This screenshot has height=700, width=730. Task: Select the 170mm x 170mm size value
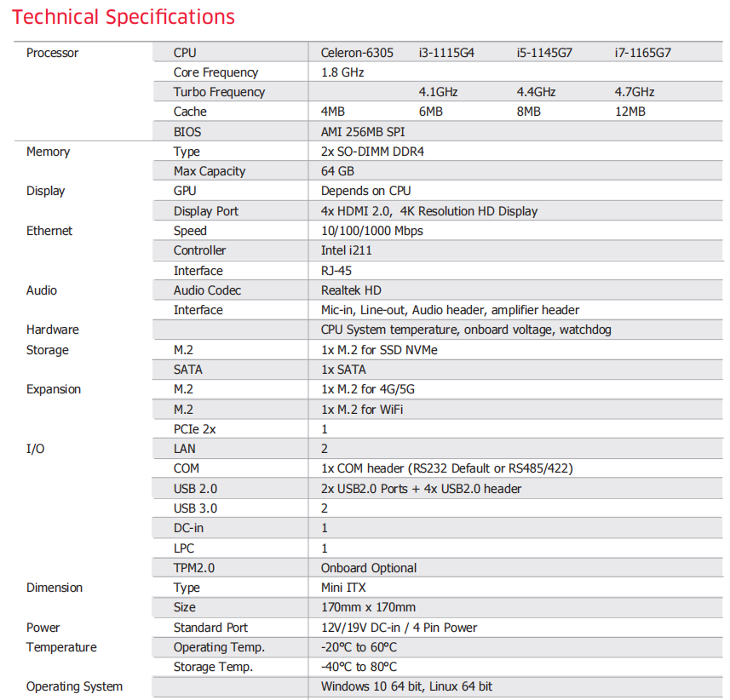pyautogui.click(x=368, y=607)
